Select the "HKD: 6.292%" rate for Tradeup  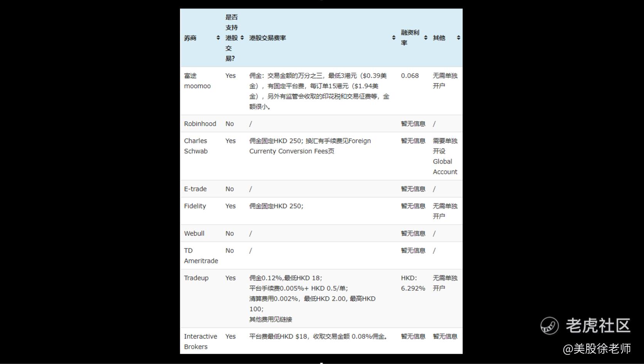(413, 283)
